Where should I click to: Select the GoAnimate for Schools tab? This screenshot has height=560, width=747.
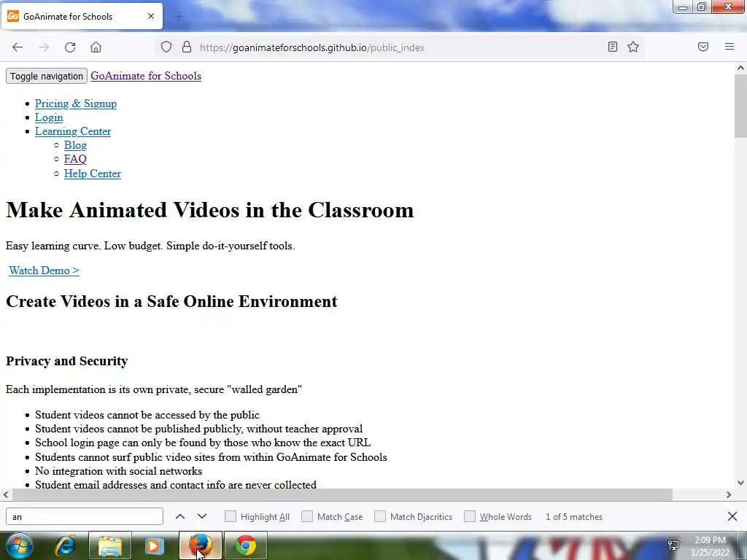pyautogui.click(x=82, y=16)
